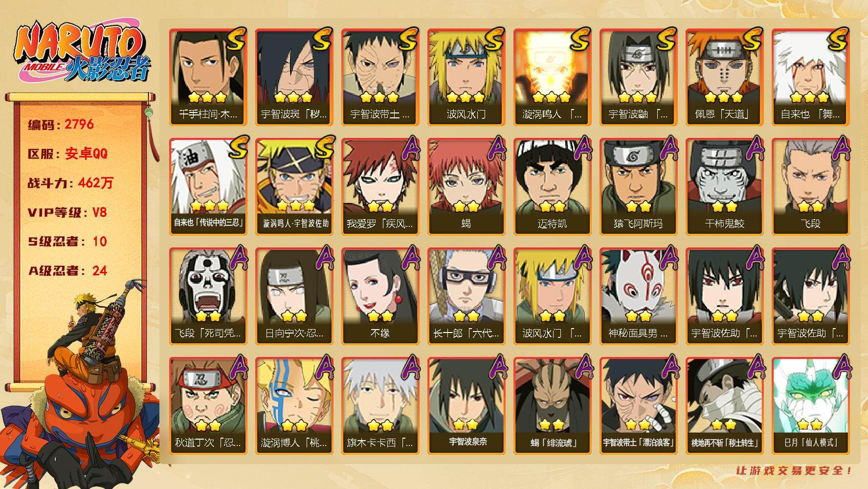Click the 战斗力: 462万 text
The image size is (868, 489).
pos(70,183)
